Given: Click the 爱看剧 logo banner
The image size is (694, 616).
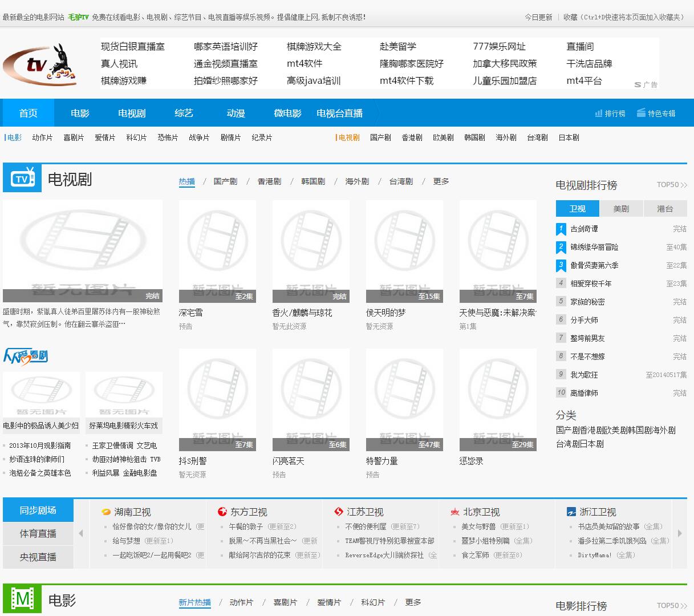Looking at the screenshot, I should click(26, 356).
